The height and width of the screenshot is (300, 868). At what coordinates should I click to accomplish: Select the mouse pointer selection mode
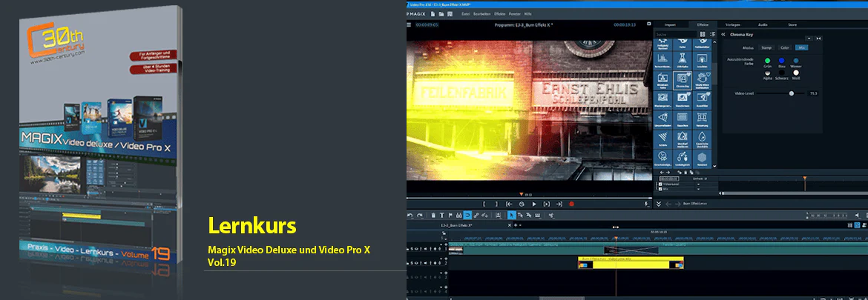511,216
